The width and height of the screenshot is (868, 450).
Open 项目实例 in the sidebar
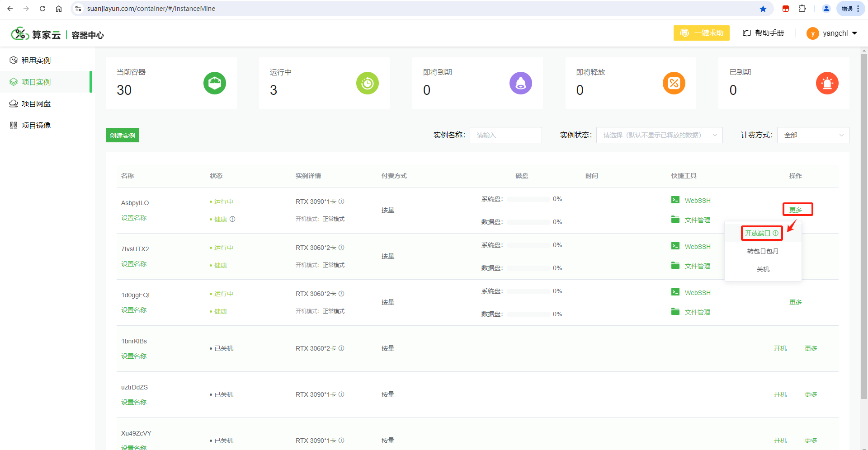pos(45,82)
